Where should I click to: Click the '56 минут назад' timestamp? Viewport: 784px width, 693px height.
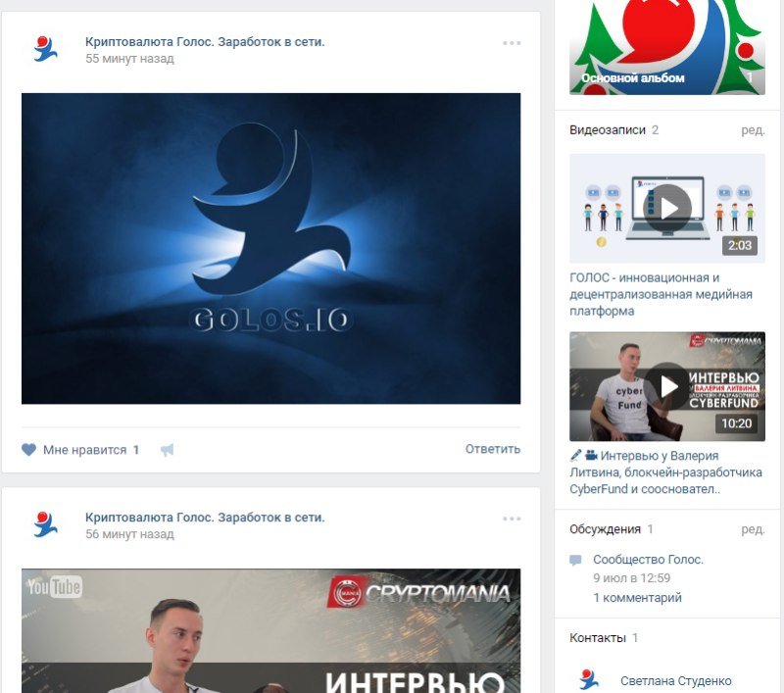129,534
